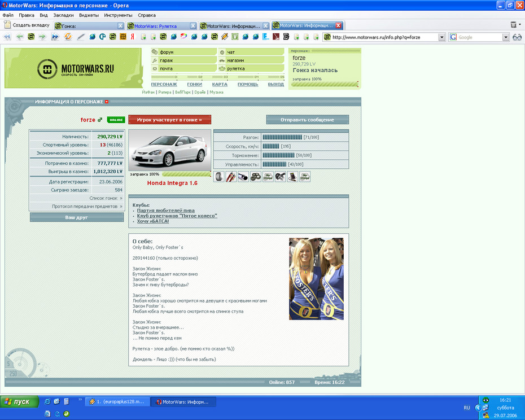Screen dimensions: 525x420
Task: Click the tire part icon
Action: [x=218, y=177]
